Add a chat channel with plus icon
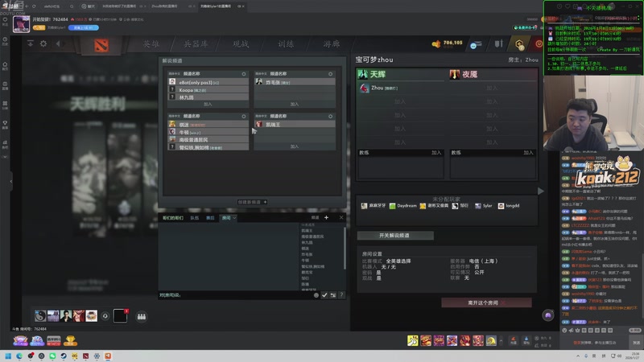 [327, 217]
